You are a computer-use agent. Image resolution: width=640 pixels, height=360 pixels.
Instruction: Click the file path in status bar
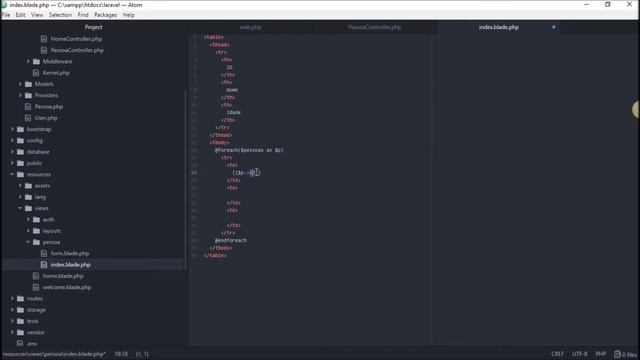click(54, 354)
